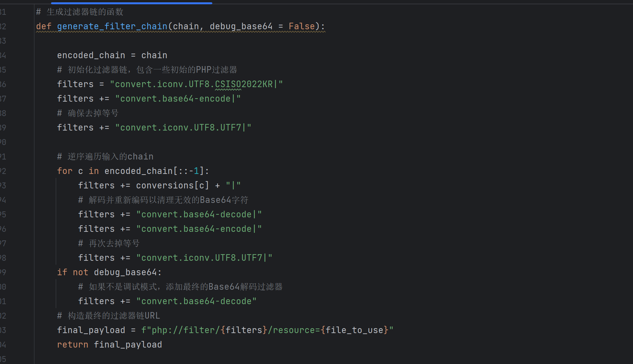
Task: Click the def keyword
Action: [x=43, y=26]
